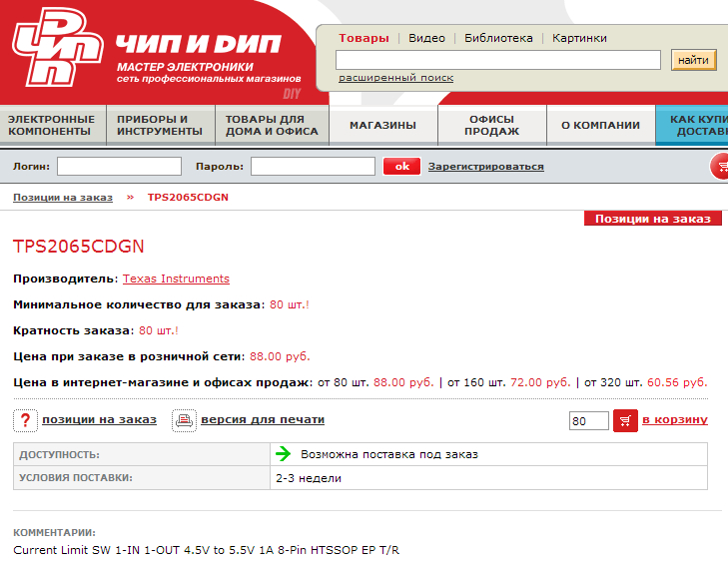
Task: Select the Картинки search tab
Action: 579,38
